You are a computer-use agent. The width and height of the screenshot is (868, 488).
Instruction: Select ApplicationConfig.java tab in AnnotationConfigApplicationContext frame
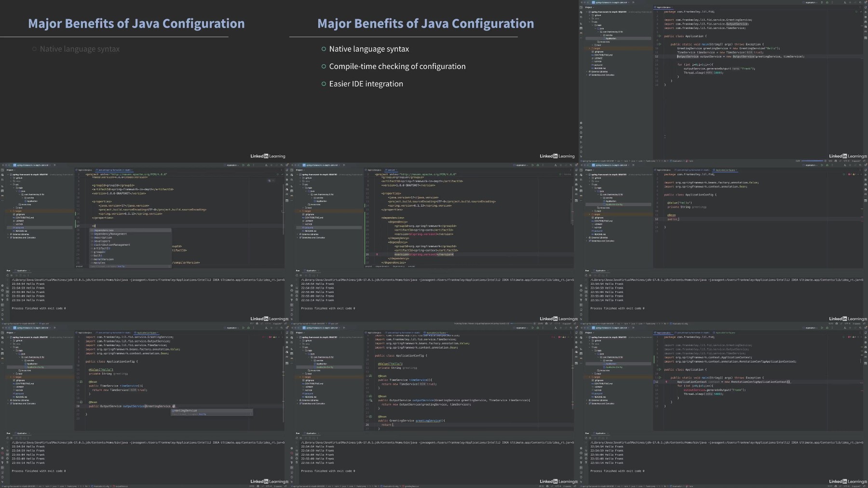[725, 333]
